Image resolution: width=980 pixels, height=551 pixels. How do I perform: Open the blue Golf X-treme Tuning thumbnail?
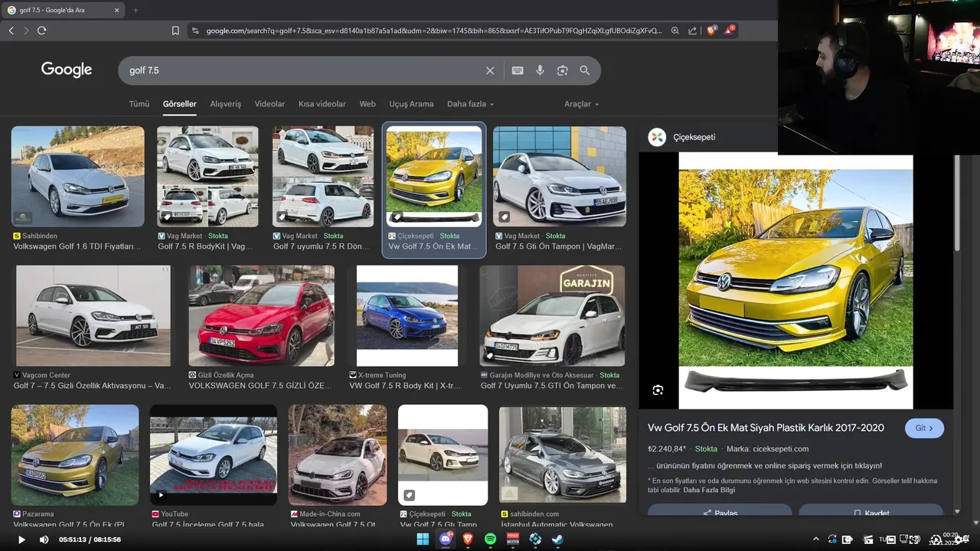tap(407, 316)
